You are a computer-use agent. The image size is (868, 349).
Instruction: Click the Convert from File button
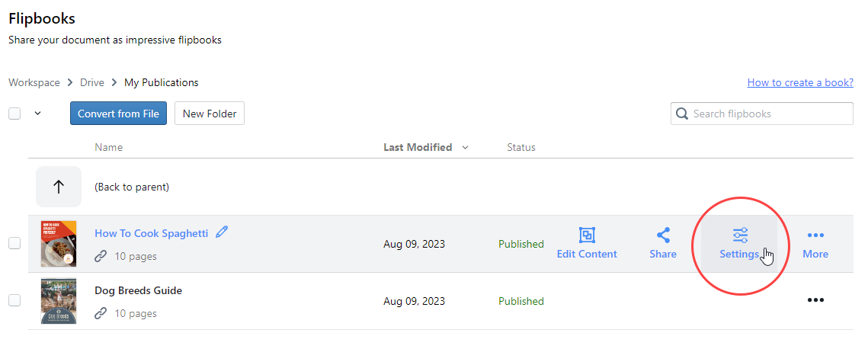pyautogui.click(x=118, y=114)
